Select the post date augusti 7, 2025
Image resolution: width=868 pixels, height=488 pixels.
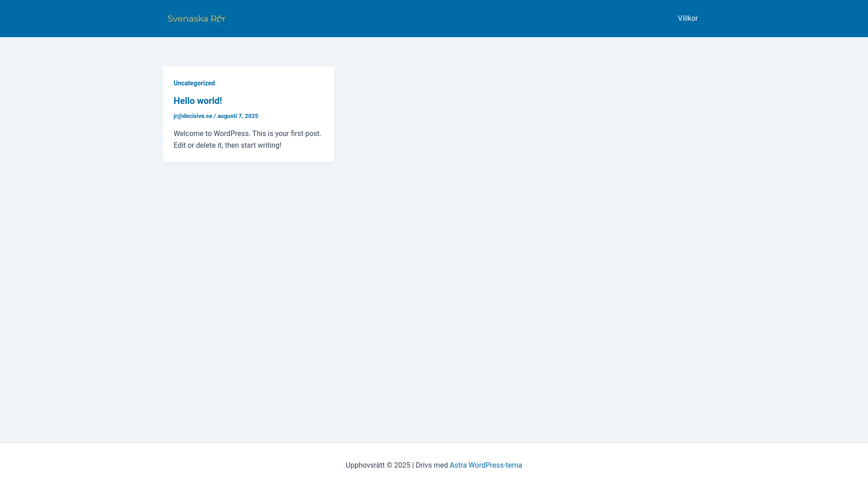point(238,116)
